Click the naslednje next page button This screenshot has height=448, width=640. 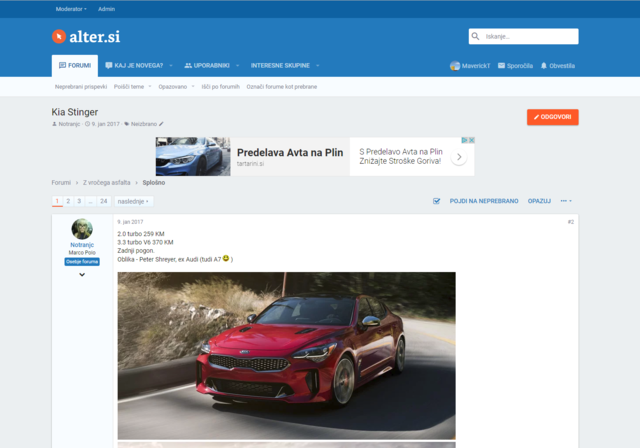pyautogui.click(x=133, y=201)
